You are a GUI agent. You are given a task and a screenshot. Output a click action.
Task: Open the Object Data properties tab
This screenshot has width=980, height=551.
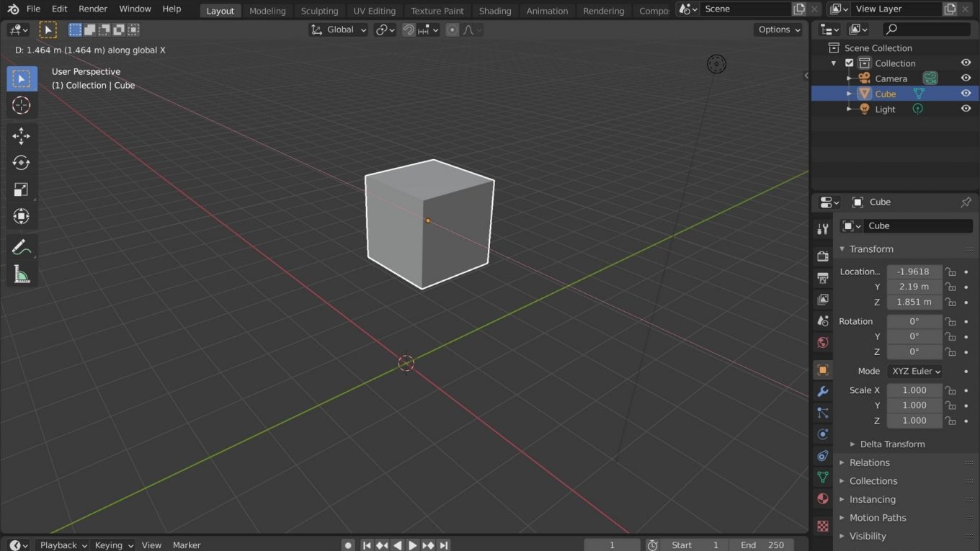[822, 477]
